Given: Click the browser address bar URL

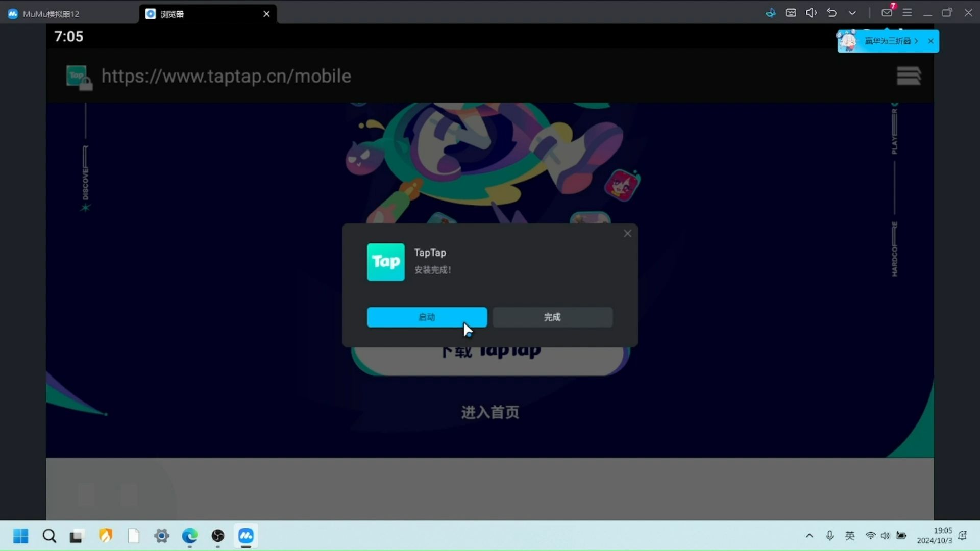Looking at the screenshot, I should (x=226, y=76).
